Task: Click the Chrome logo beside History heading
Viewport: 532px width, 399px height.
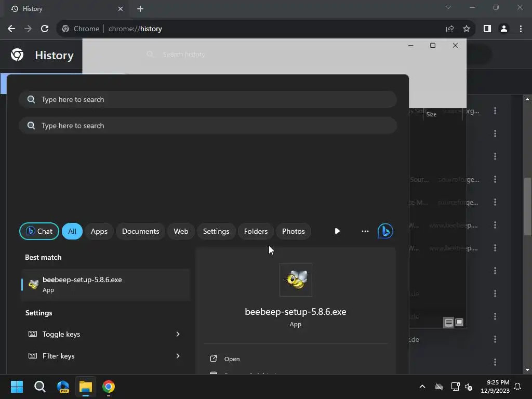Action: pos(17,55)
